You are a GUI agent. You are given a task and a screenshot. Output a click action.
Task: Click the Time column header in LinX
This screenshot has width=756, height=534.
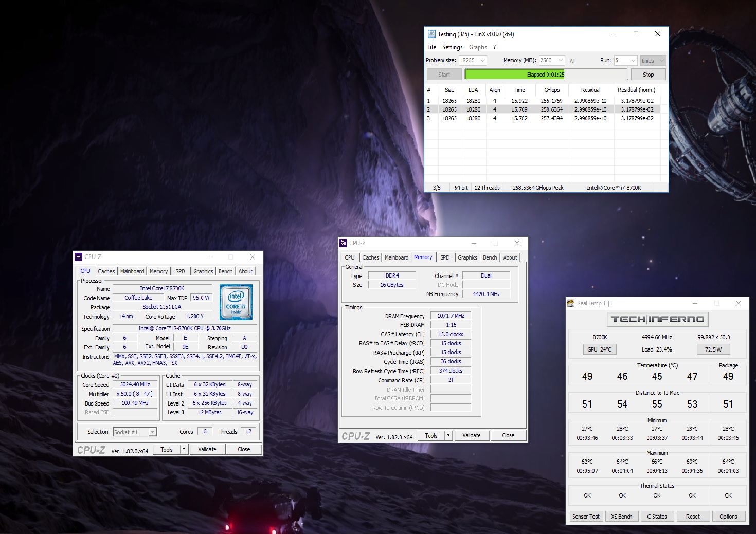click(x=519, y=90)
